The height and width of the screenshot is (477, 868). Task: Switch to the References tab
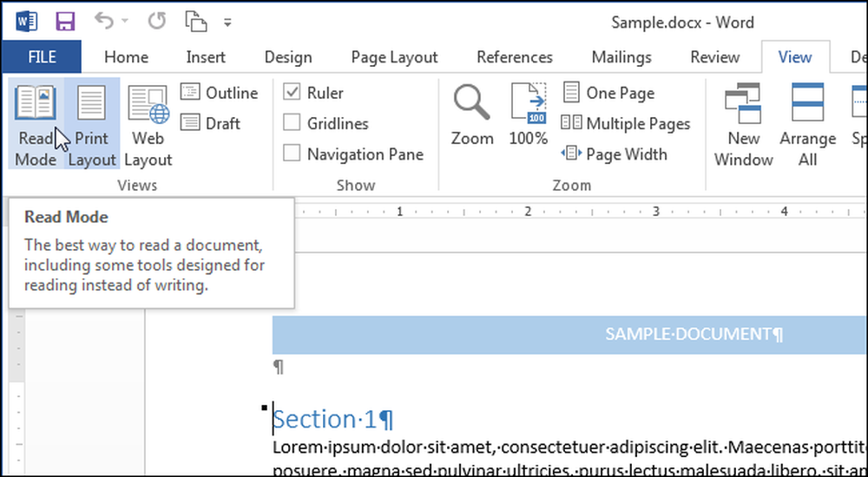(515, 57)
